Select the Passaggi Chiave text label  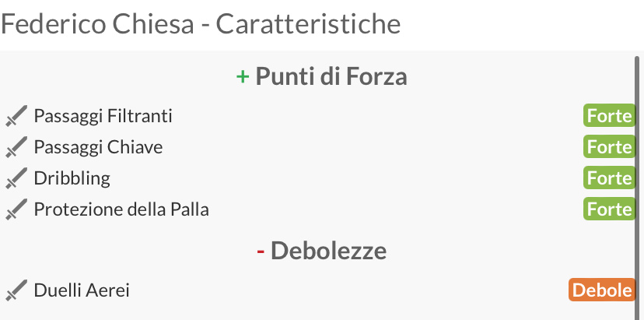click(98, 147)
